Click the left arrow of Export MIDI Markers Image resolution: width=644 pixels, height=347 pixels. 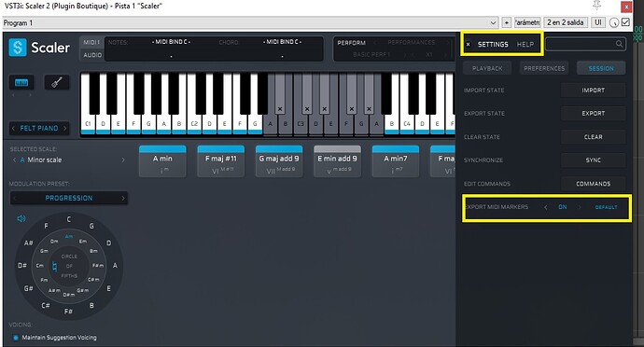click(x=545, y=207)
